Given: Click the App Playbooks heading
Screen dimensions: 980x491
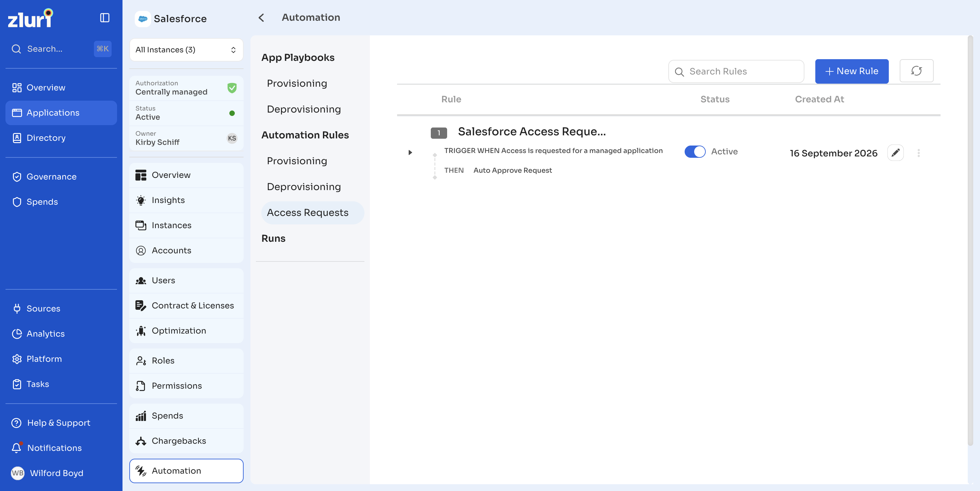Looking at the screenshot, I should coord(298,57).
